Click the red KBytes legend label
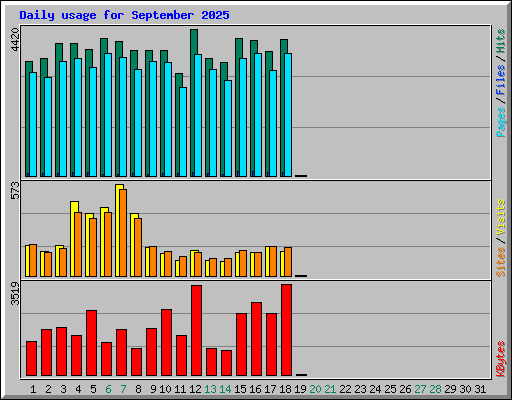The width and height of the screenshot is (512, 400). coord(501,359)
